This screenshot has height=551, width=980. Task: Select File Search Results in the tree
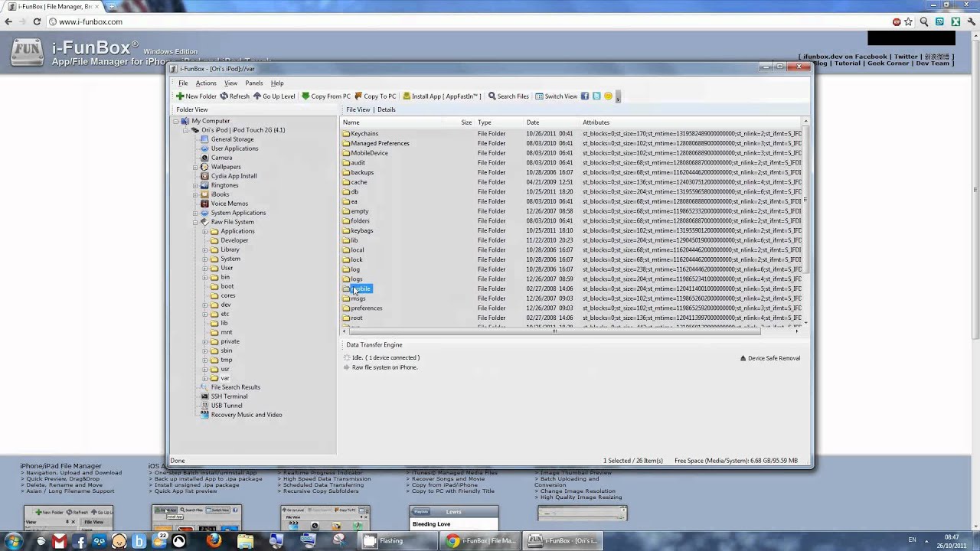coord(230,387)
